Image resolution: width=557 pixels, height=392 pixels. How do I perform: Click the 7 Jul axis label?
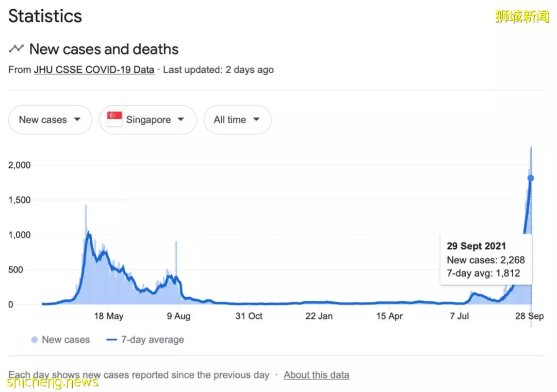coord(459,316)
